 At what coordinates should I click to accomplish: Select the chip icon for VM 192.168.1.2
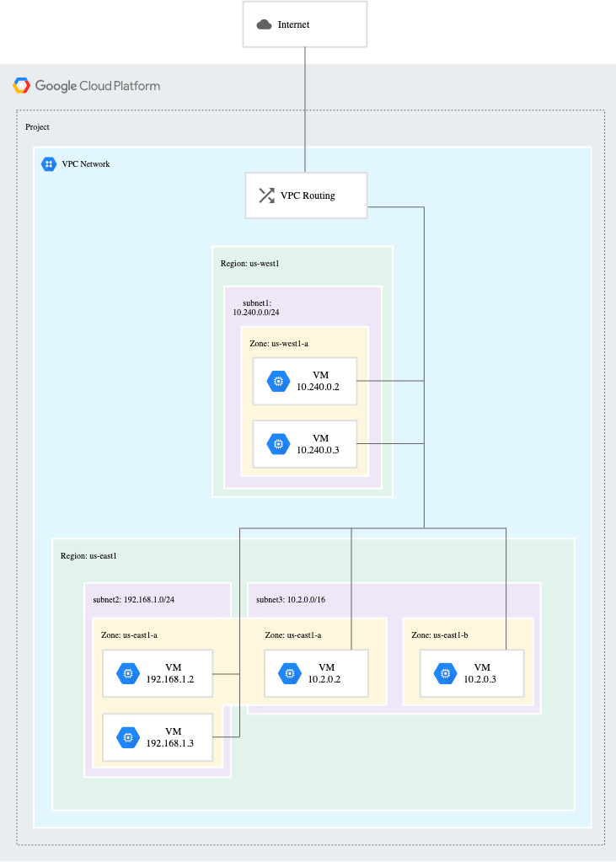128,673
